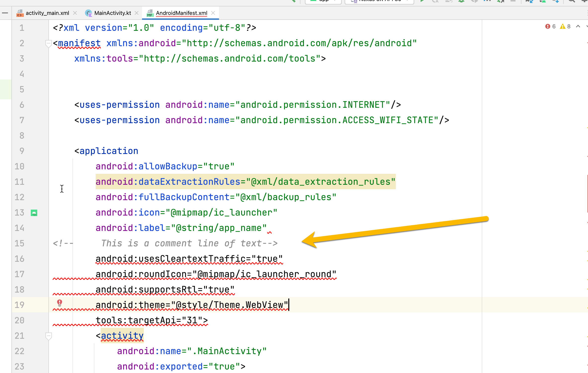
Task: Close the activity_main.xml tab
Action: 75,13
